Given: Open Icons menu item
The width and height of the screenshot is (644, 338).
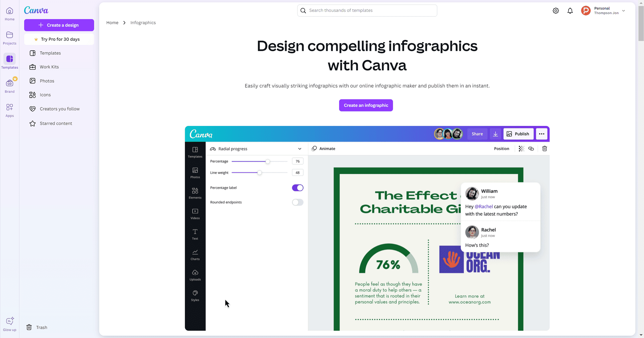Looking at the screenshot, I should 59,95.
